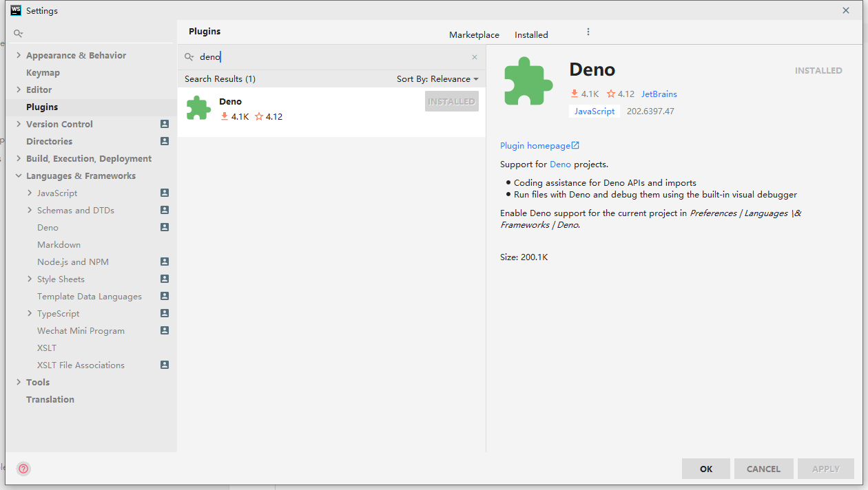Expand the JavaScript settings node
868x490 pixels.
30,193
